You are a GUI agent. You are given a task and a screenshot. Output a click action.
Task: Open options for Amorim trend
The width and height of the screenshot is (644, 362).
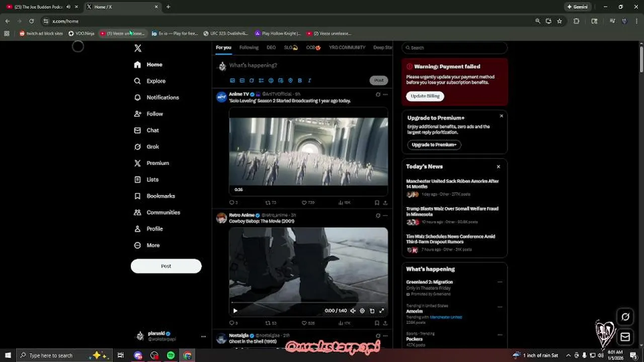click(x=500, y=307)
